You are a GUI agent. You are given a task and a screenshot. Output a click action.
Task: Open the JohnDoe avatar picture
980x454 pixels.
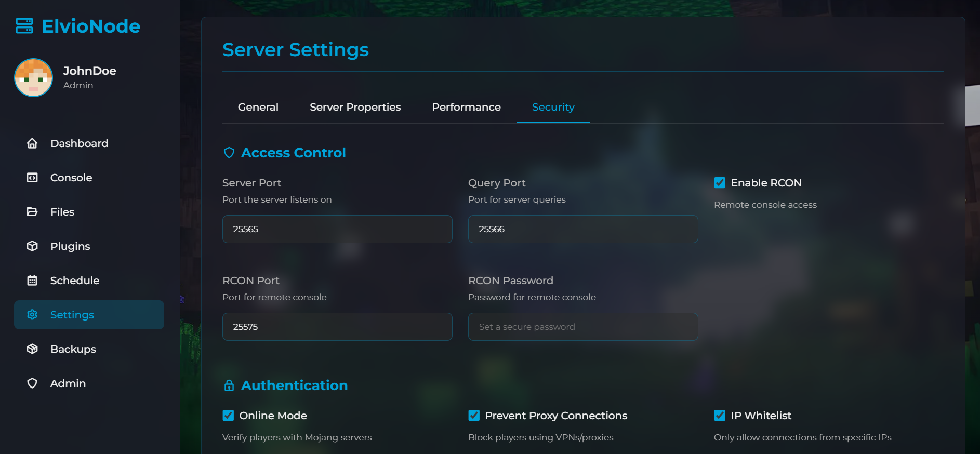(33, 77)
